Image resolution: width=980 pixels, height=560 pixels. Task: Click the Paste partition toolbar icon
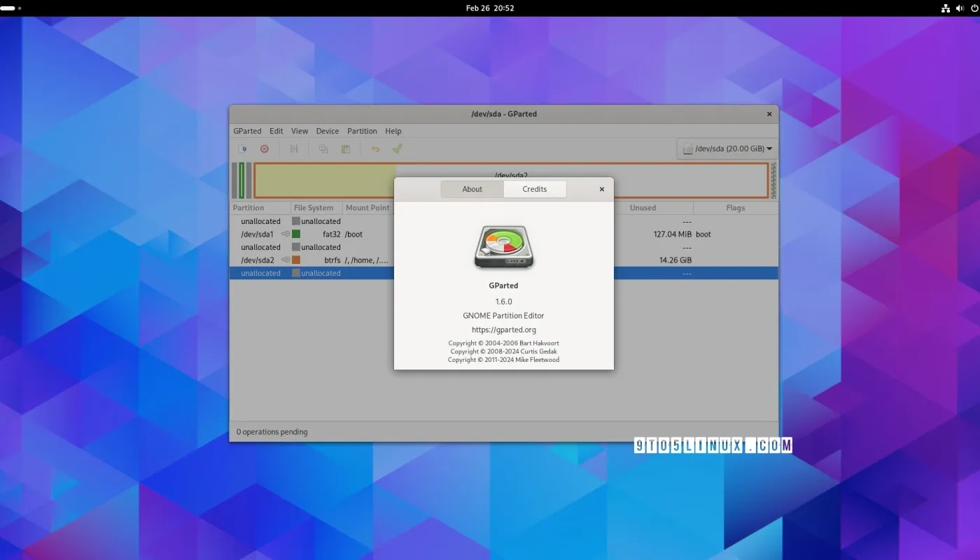click(346, 149)
